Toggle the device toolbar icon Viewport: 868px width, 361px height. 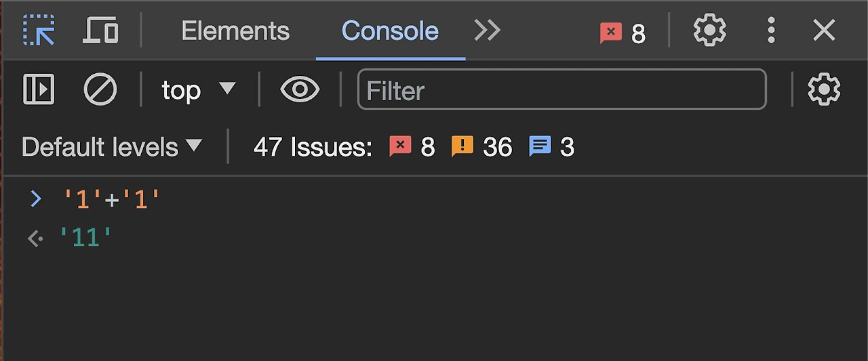[100, 30]
